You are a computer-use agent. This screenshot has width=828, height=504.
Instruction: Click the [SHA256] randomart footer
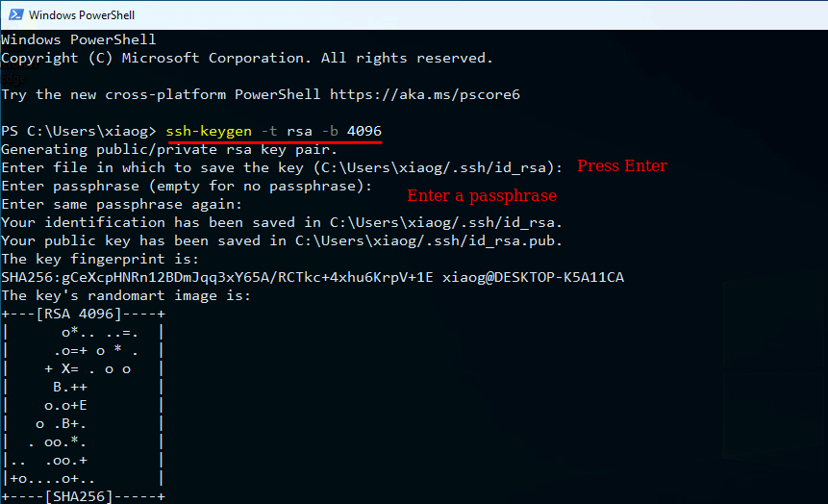[83, 496]
